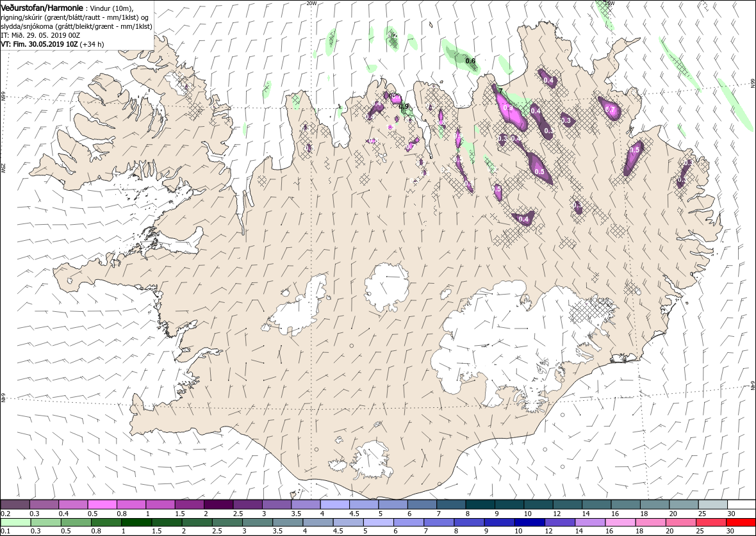
Task: Select the hot pink 20 swatch in lower legend
Action: [681, 523]
